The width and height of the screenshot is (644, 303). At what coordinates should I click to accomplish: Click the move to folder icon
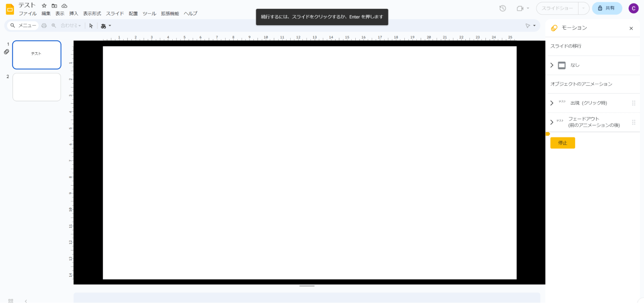[x=54, y=5]
